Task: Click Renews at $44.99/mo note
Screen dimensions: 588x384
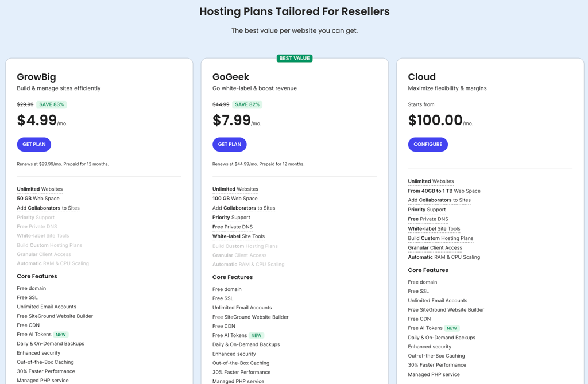Action: coord(258,164)
